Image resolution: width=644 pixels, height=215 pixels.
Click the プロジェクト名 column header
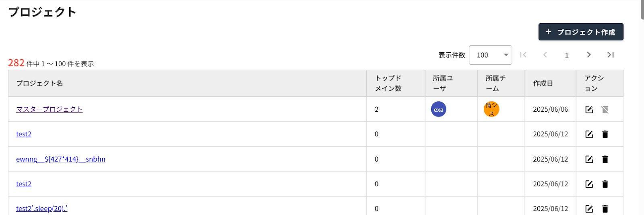[x=39, y=83]
